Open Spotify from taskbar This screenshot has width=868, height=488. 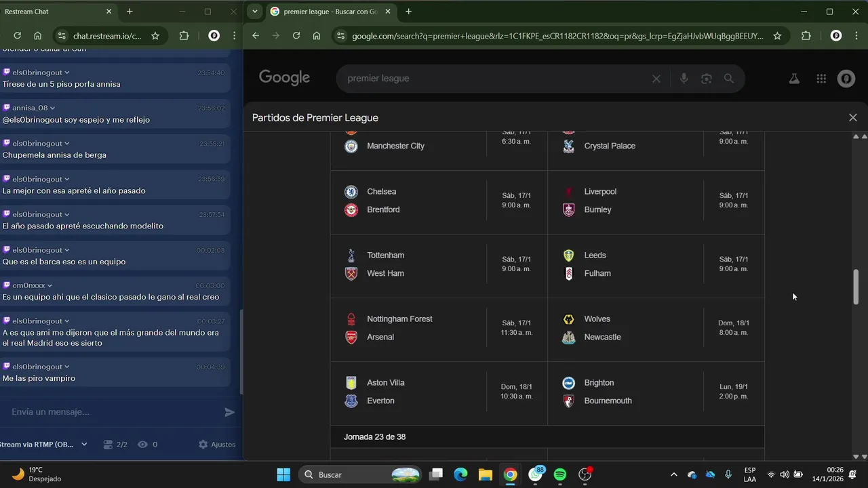click(x=560, y=474)
